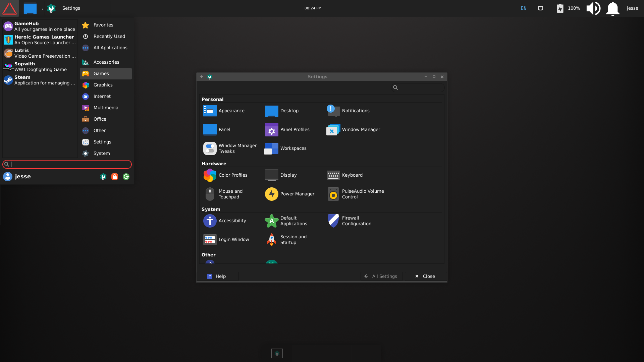Click the Help button
The width and height of the screenshot is (644, 362).
217,276
